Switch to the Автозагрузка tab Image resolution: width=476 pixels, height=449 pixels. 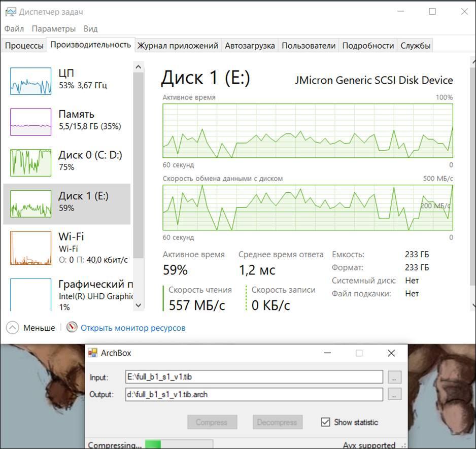click(x=250, y=46)
